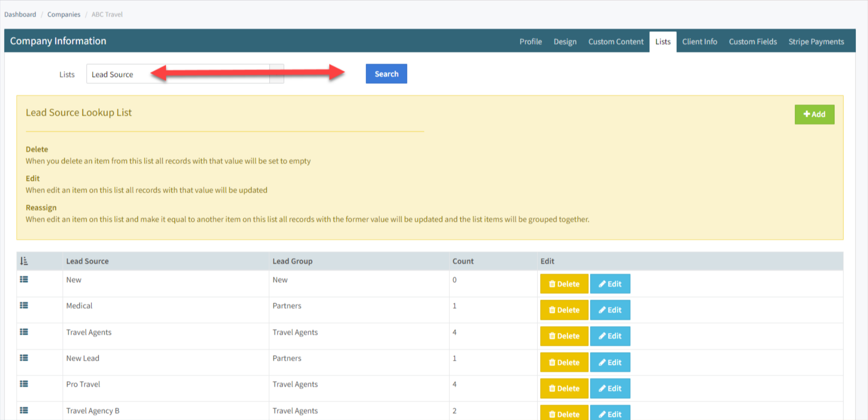Viewport: 868px width, 420px height.
Task: Delete the Medical lead source
Action: pos(564,310)
